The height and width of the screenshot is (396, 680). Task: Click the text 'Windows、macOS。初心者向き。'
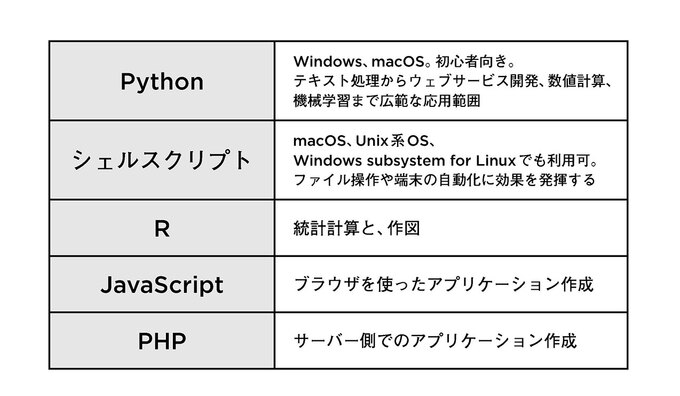(405, 62)
